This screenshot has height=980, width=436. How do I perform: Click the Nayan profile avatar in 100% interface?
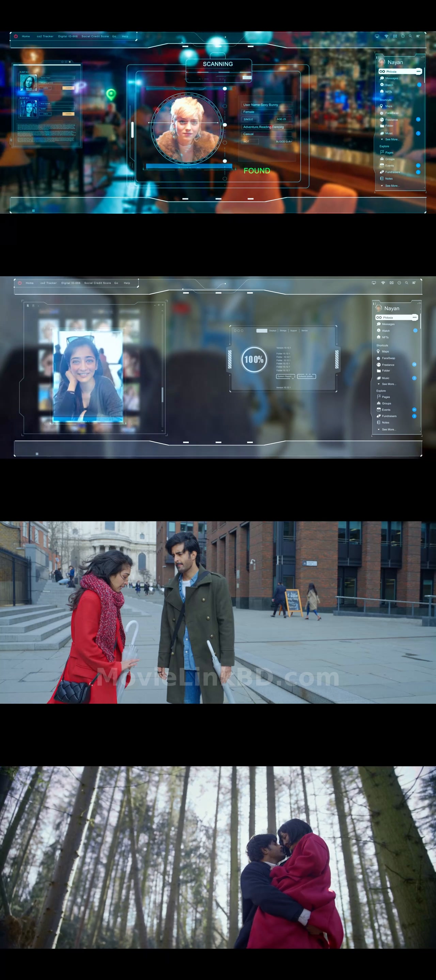[x=378, y=308]
